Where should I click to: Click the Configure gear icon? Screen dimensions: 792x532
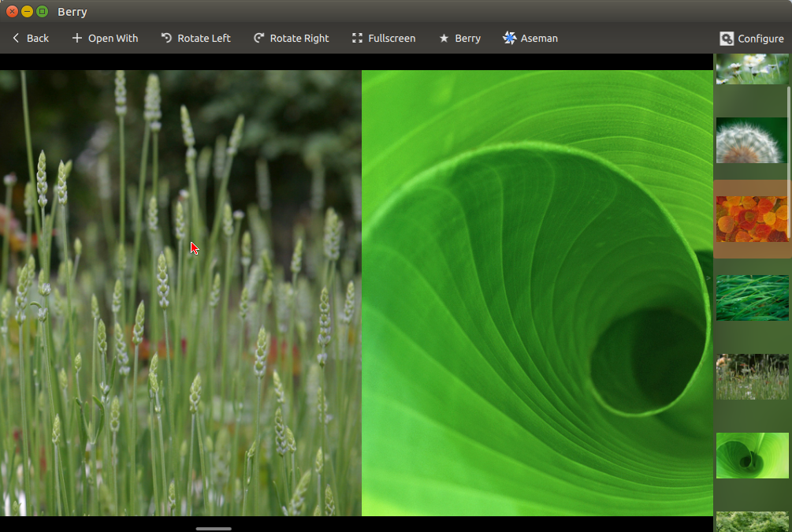click(x=727, y=39)
